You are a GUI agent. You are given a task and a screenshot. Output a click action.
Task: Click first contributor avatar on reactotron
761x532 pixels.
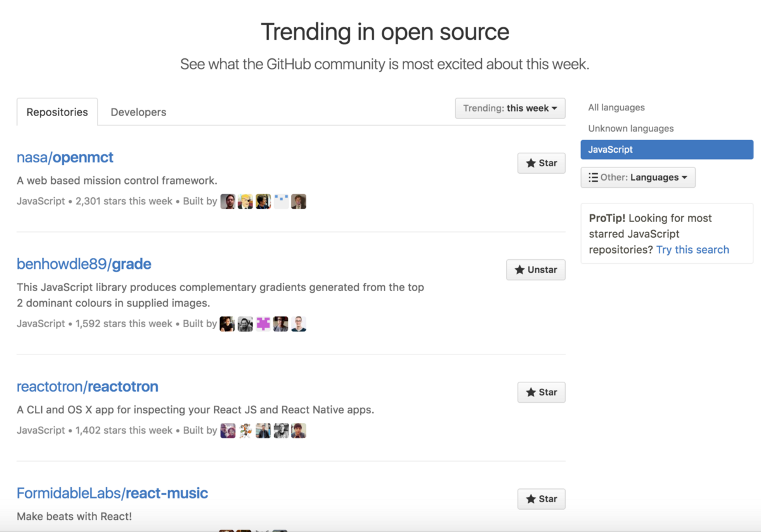pyautogui.click(x=228, y=431)
